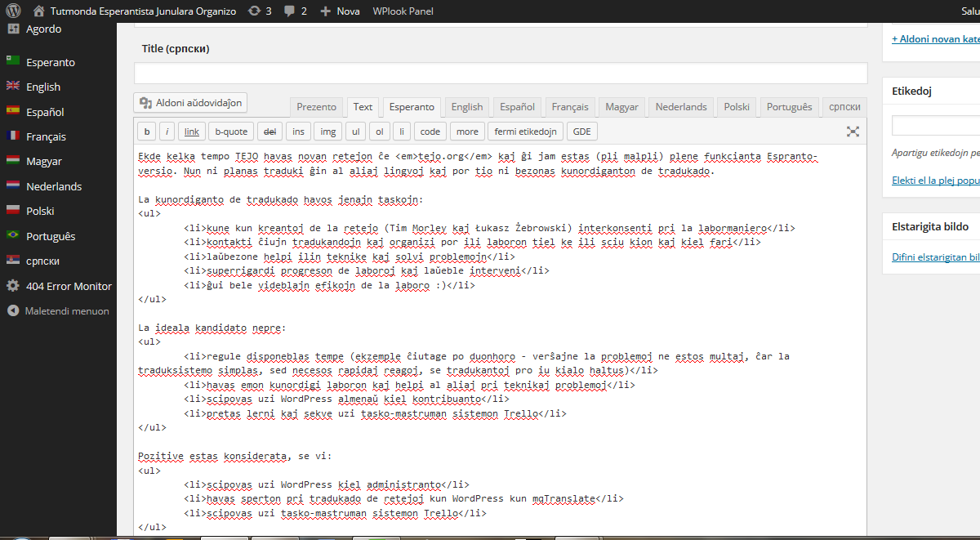
Task: Select the Português flag in sidebar
Action: click(13, 236)
